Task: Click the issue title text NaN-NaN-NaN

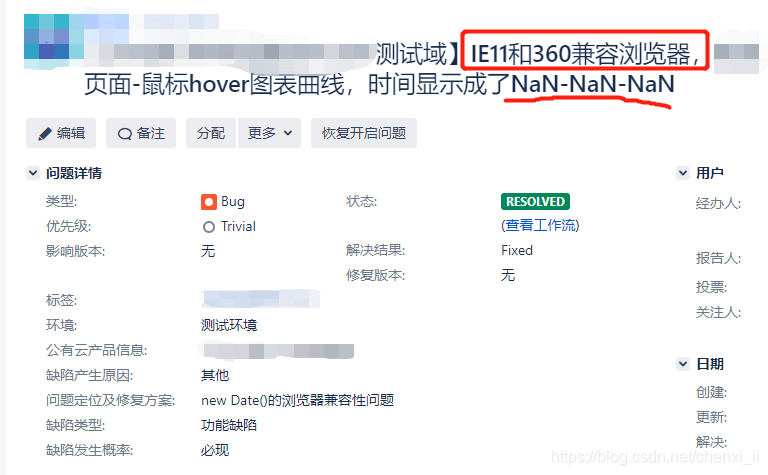Action: click(593, 84)
